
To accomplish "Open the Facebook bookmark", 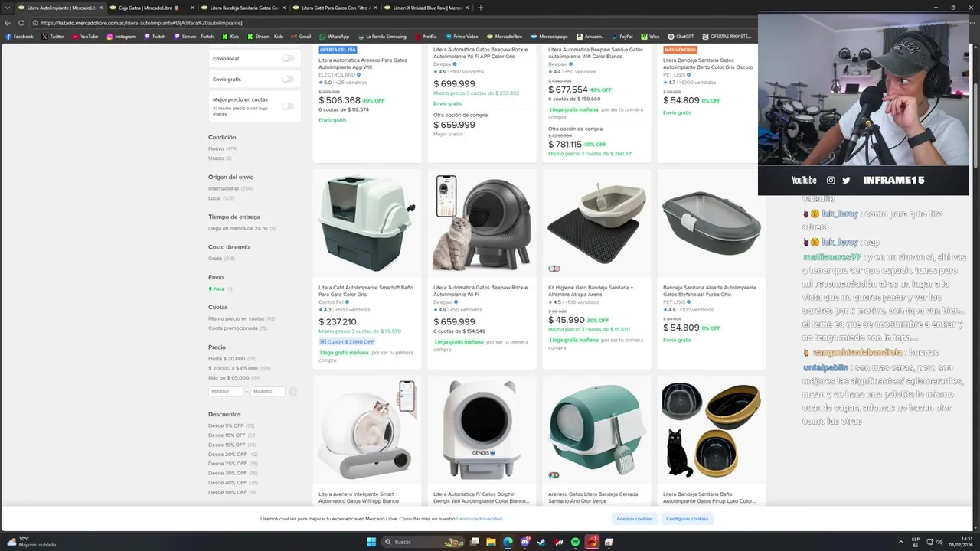I will click(x=19, y=37).
